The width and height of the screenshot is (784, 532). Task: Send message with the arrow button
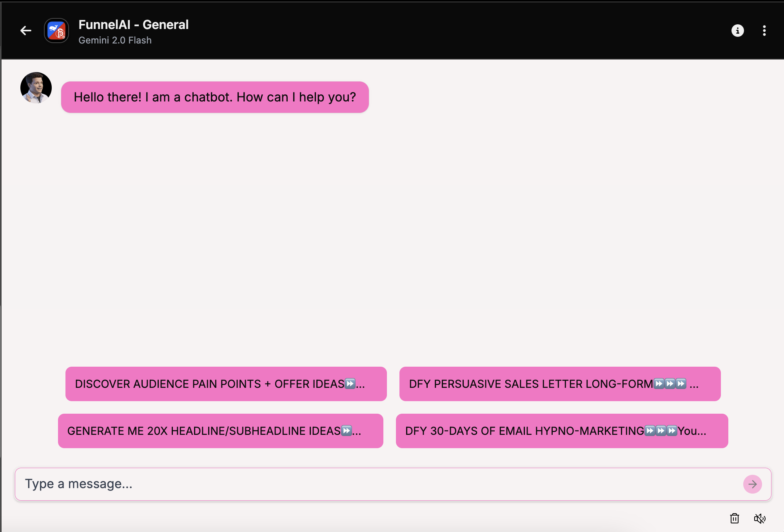point(752,484)
